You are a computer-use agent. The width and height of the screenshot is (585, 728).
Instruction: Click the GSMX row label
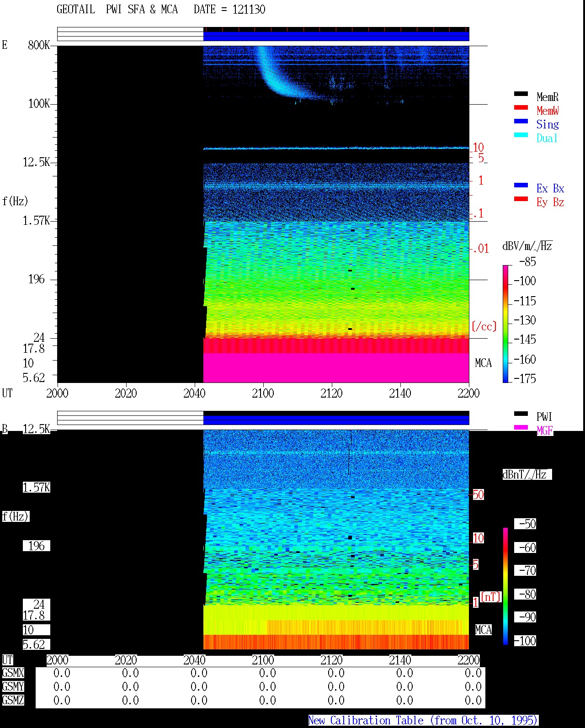pyautogui.click(x=13, y=673)
